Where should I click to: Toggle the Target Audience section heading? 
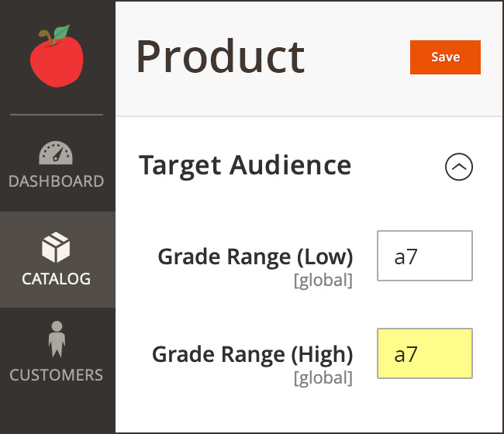[245, 165]
